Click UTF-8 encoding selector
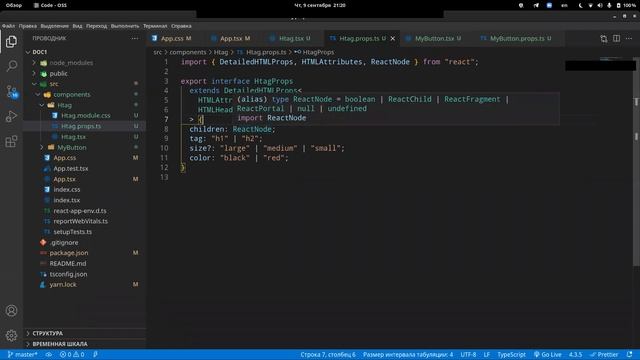The height and width of the screenshot is (360, 640). (468, 354)
